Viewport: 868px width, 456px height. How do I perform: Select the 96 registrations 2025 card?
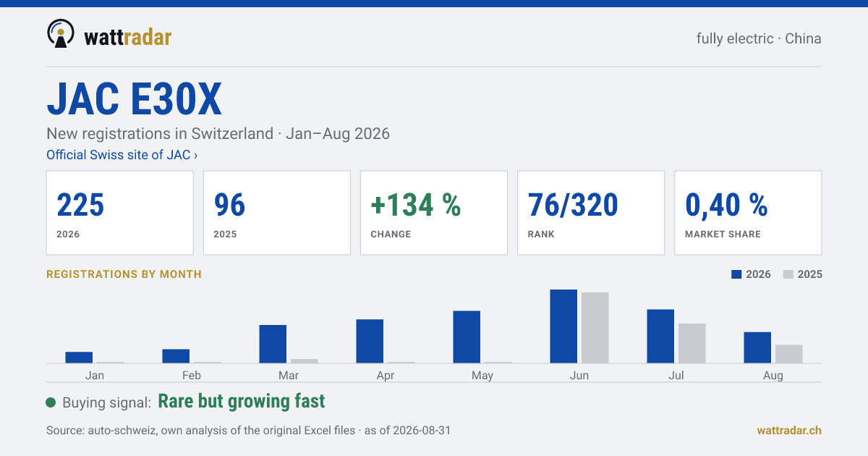point(277,213)
